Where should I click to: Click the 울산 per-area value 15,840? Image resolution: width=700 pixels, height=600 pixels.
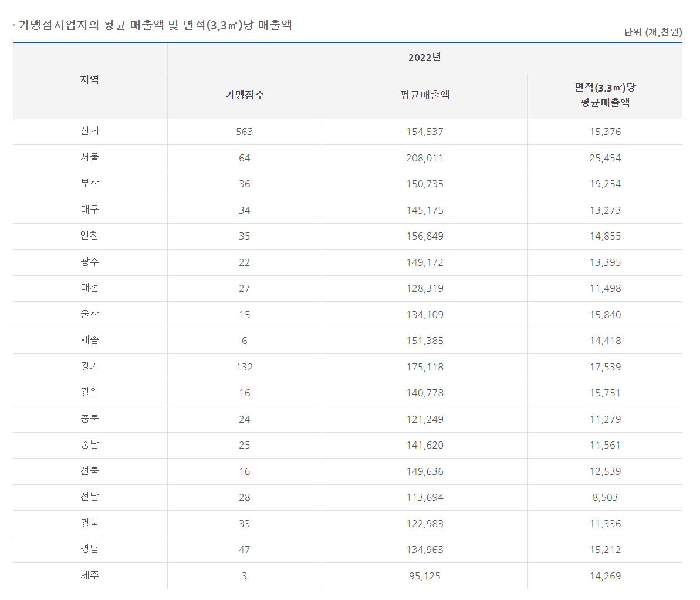(605, 315)
